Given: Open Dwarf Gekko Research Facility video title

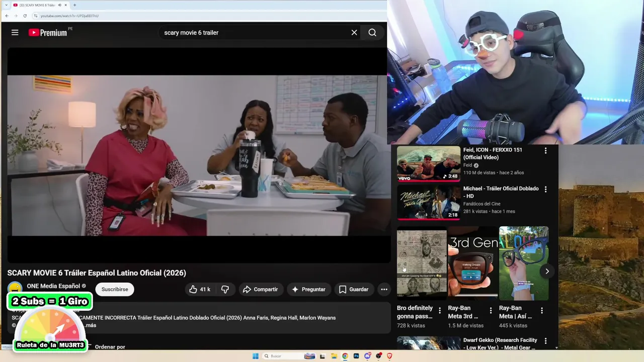Looking at the screenshot, I should [500, 344].
